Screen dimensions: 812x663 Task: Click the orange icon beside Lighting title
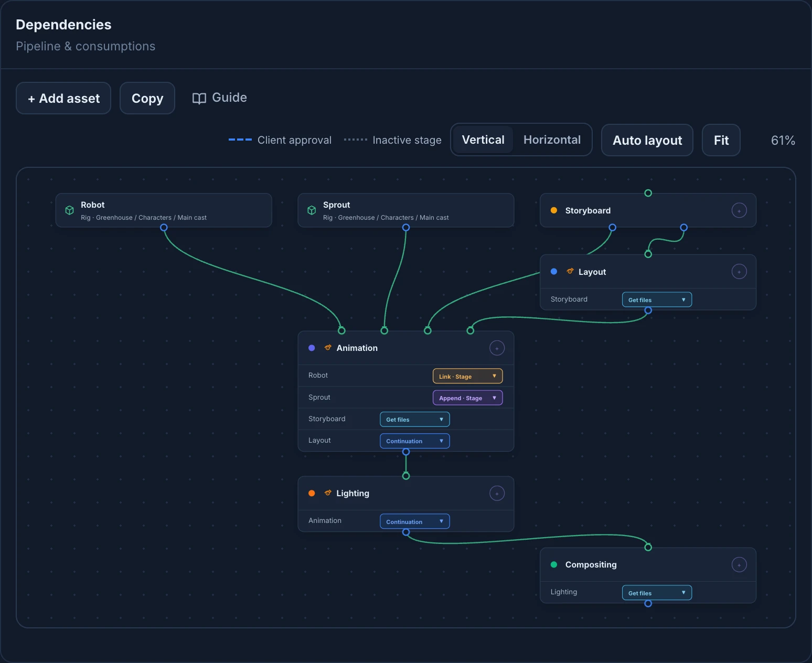[x=328, y=493]
